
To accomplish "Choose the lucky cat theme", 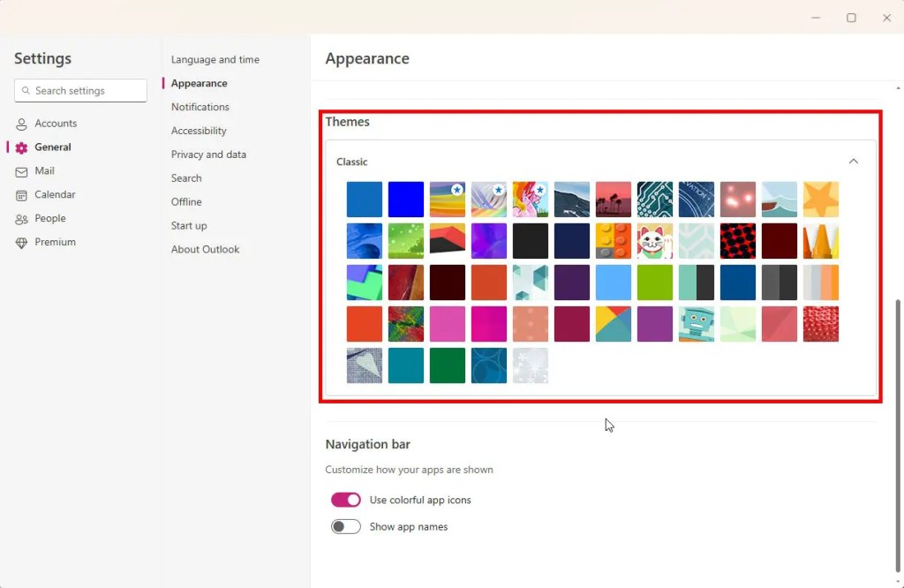I will tap(655, 241).
